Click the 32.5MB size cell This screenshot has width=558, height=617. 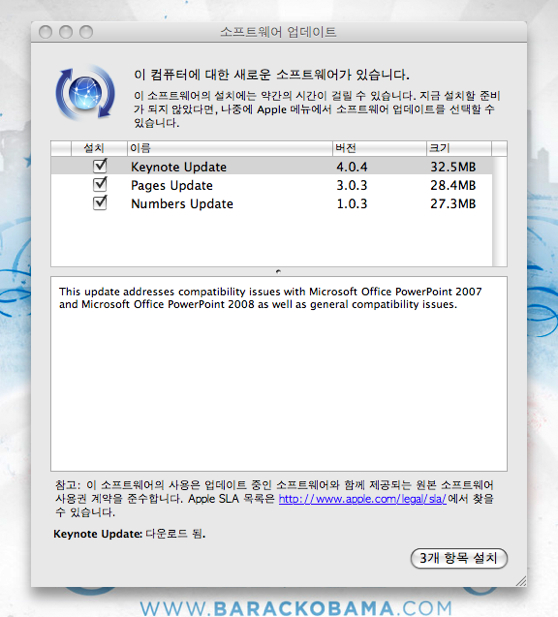coord(453,167)
